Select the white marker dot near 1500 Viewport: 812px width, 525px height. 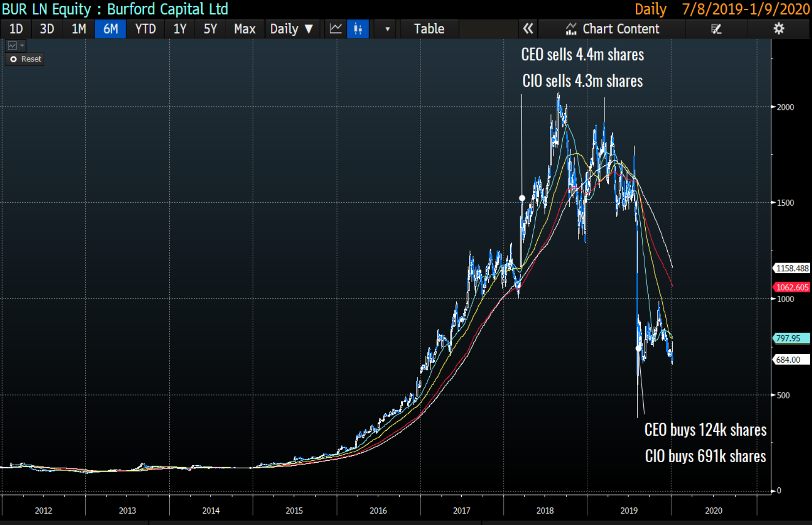coord(522,198)
